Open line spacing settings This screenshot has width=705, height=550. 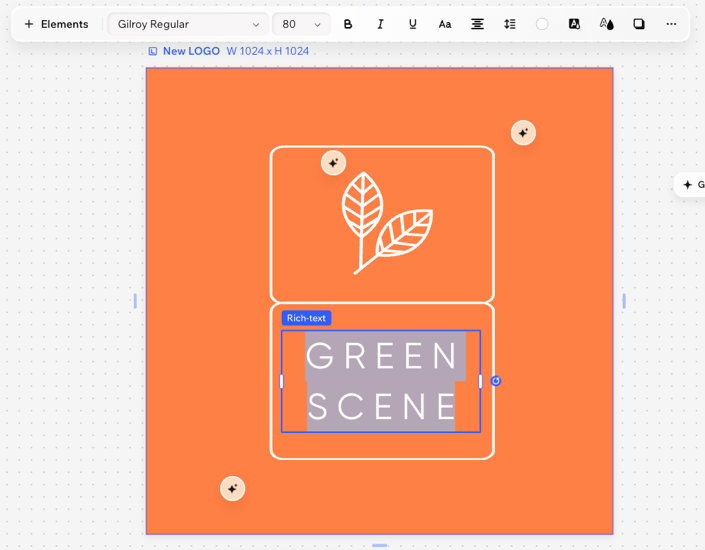point(510,24)
